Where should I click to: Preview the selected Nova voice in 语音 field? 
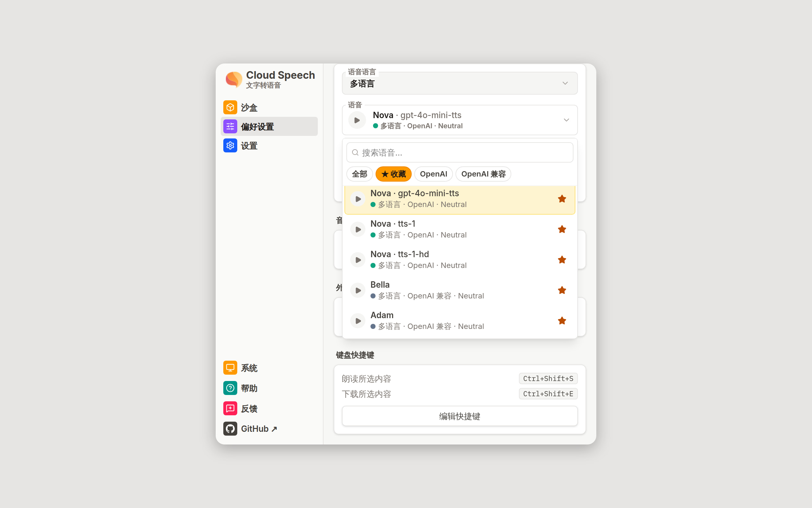[357, 120]
